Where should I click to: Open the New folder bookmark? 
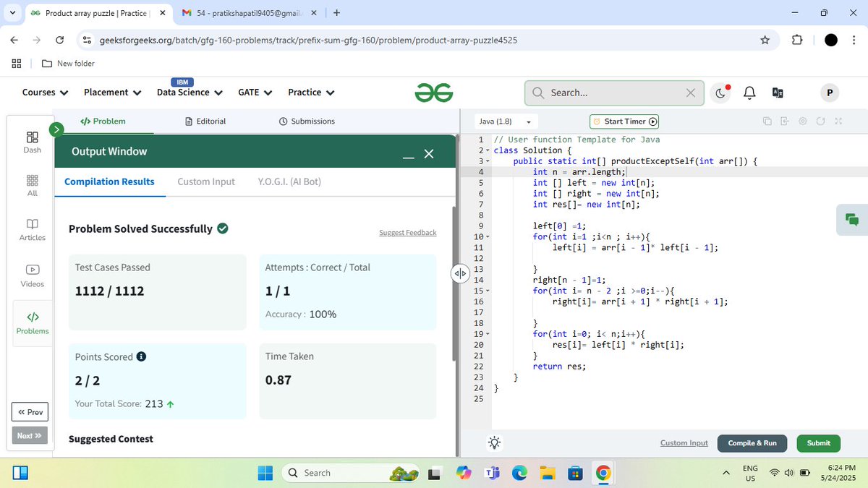pos(68,64)
